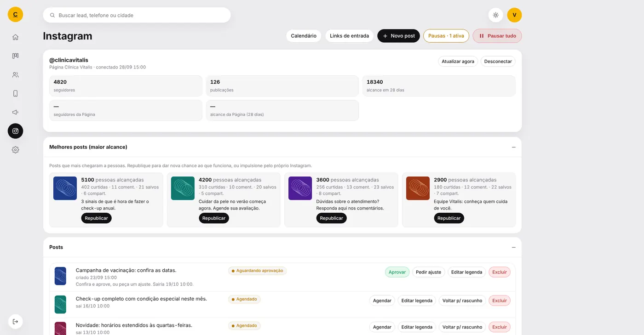Open settings gear in the sidebar

point(15,150)
